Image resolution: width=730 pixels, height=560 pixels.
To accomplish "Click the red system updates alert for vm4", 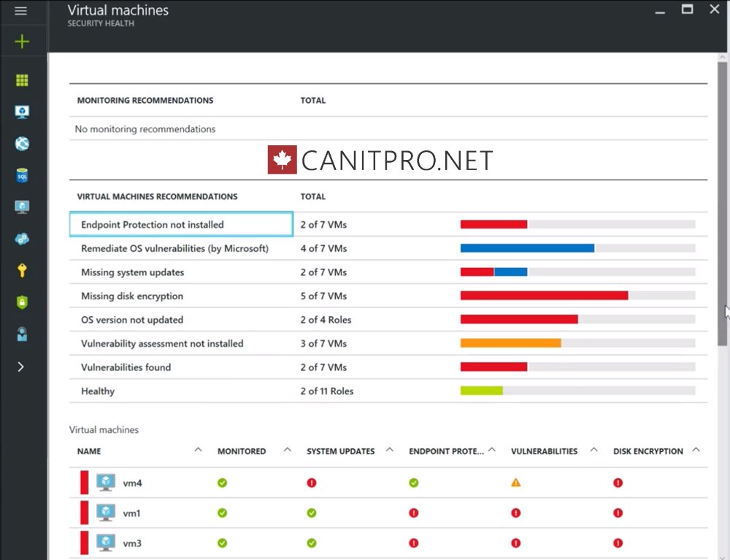I will click(312, 483).
